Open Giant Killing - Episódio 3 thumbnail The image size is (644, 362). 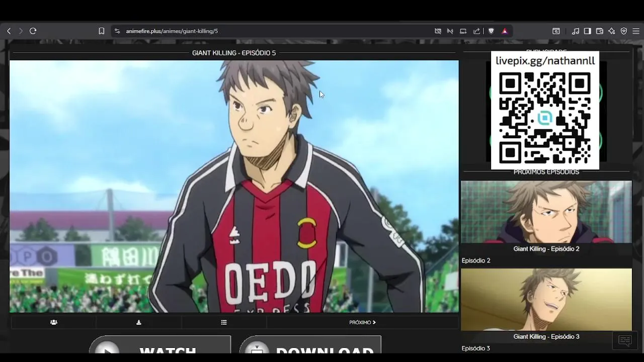tap(546, 300)
